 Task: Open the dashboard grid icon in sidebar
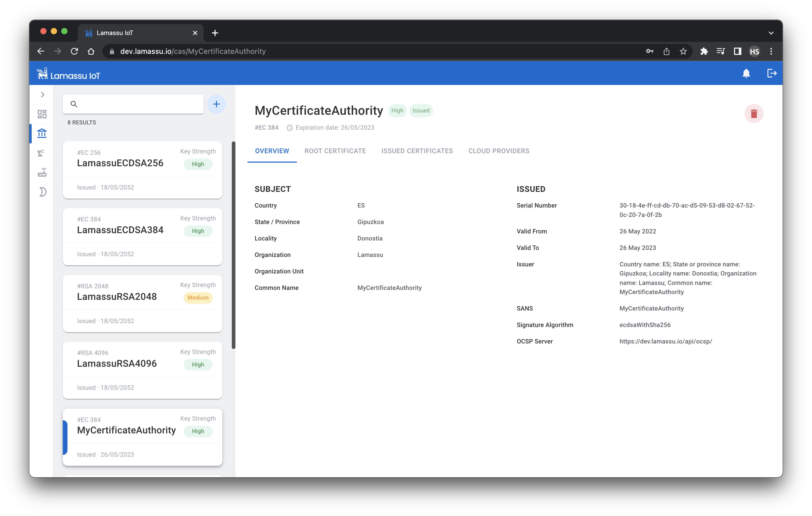[42, 114]
